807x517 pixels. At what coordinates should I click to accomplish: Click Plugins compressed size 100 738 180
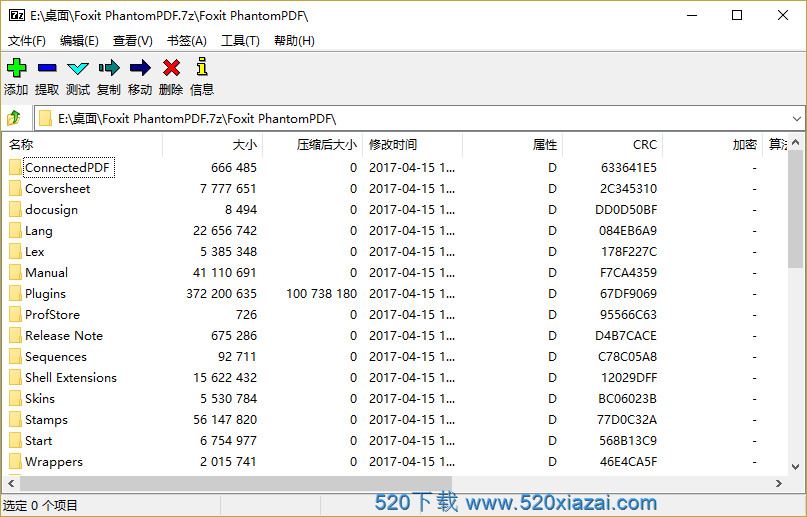[x=321, y=294]
